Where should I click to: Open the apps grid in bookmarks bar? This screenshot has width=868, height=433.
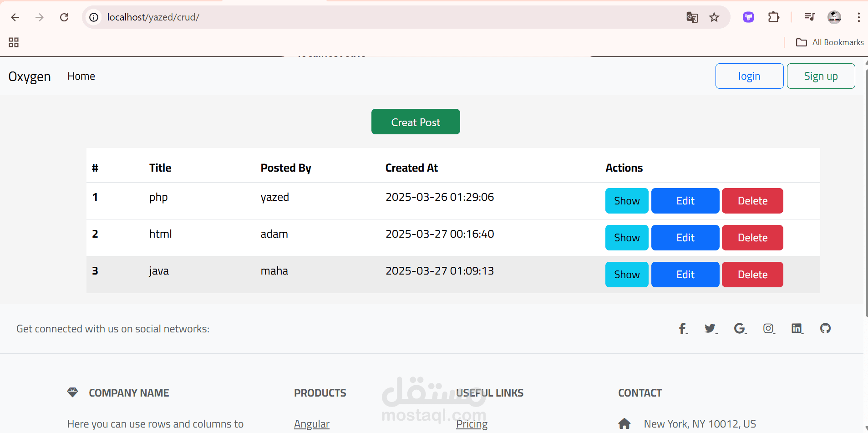(14, 42)
